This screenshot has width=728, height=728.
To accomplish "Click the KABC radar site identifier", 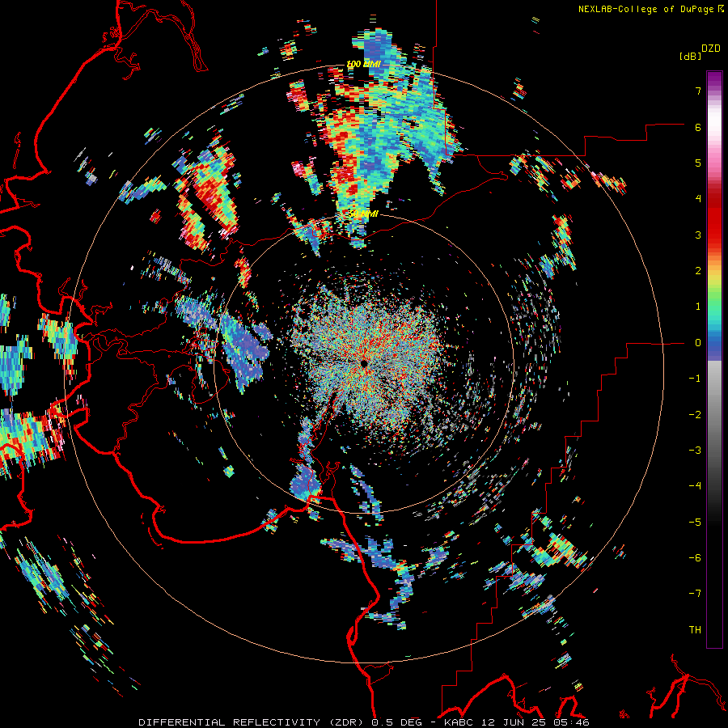I will [x=459, y=722].
